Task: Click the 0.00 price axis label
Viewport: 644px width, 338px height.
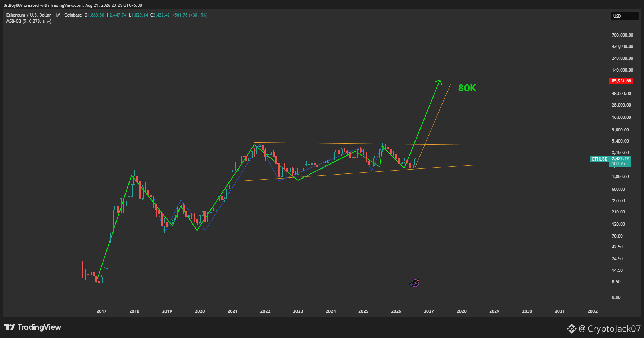Action: point(616,297)
